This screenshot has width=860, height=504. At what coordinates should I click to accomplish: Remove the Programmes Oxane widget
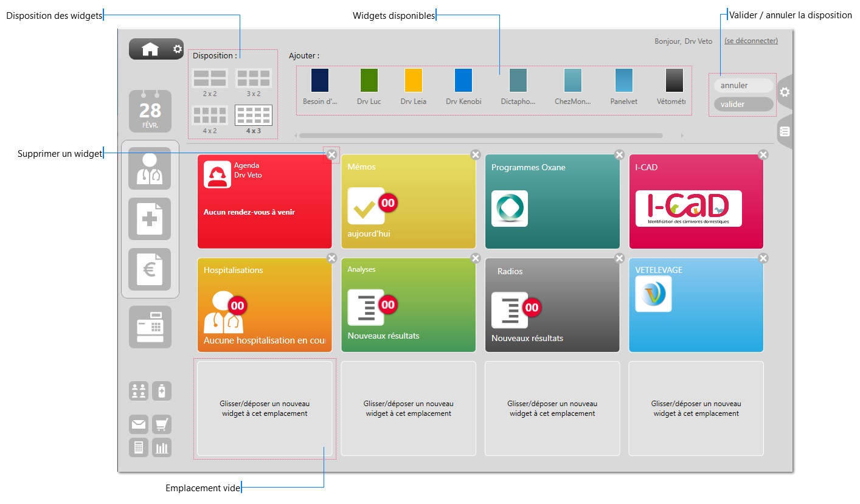coord(619,155)
